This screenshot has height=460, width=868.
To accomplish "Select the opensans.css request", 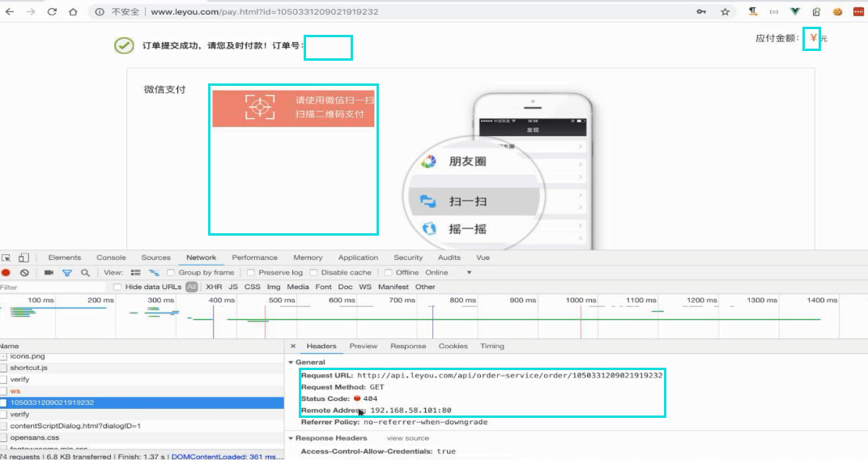I will click(142, 437).
